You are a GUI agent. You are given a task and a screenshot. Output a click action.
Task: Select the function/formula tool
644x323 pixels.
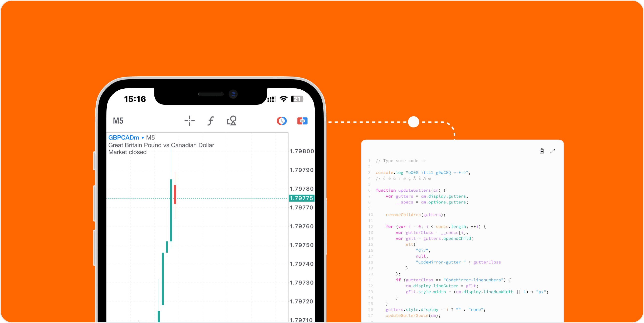[x=211, y=121]
